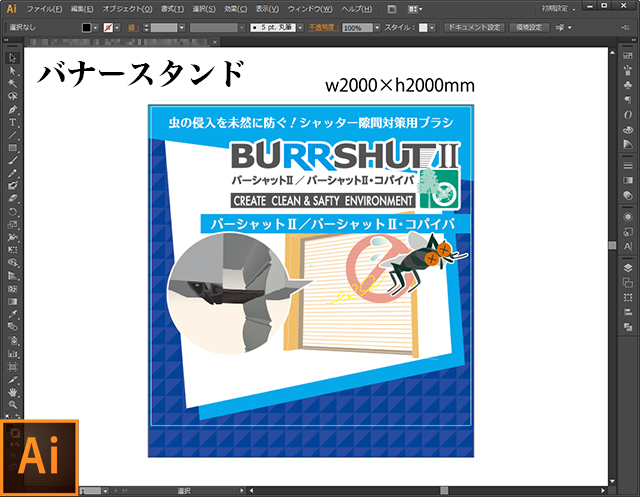Image resolution: width=640 pixels, height=497 pixels.
Task: Select the Pencil tool
Action: [12, 173]
